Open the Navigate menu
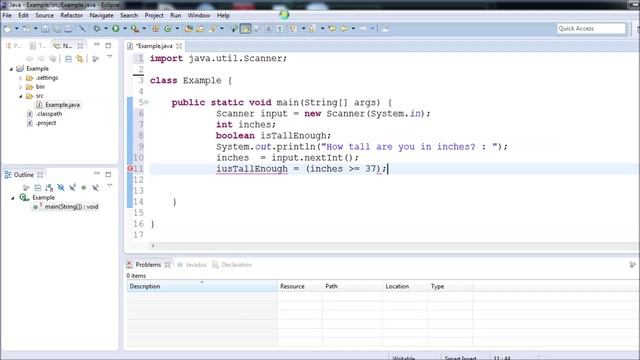The width and height of the screenshot is (640, 360). (x=102, y=16)
